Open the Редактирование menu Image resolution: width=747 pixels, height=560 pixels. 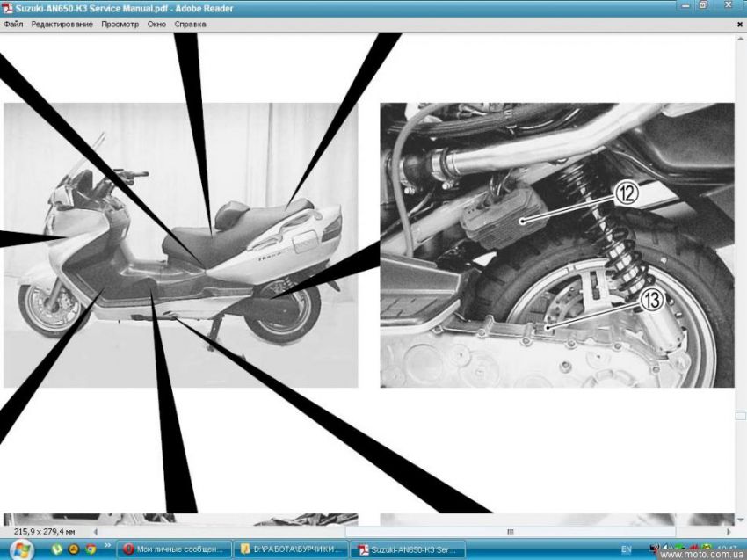(x=62, y=25)
